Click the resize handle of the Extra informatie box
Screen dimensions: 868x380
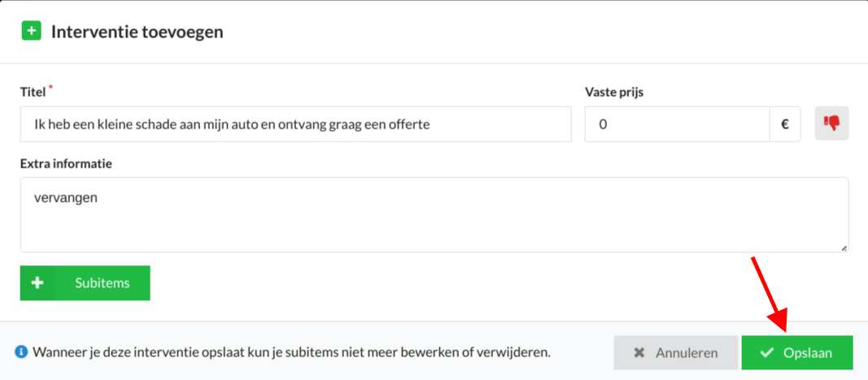click(844, 247)
